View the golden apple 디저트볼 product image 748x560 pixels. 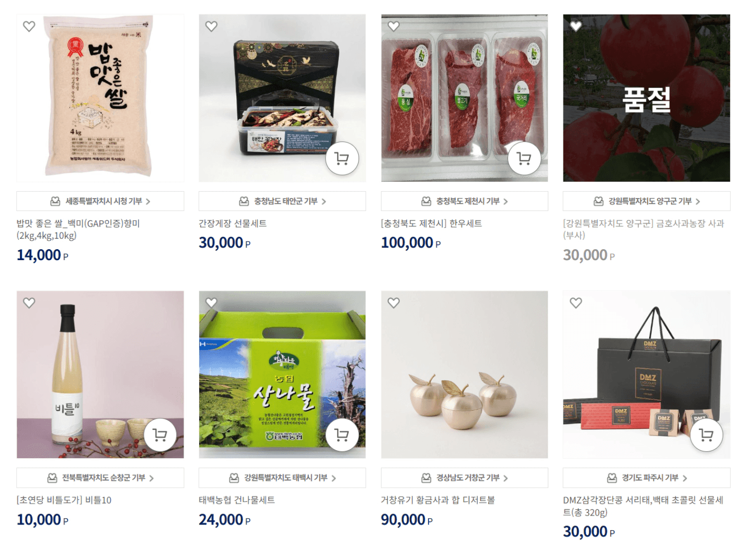click(465, 375)
